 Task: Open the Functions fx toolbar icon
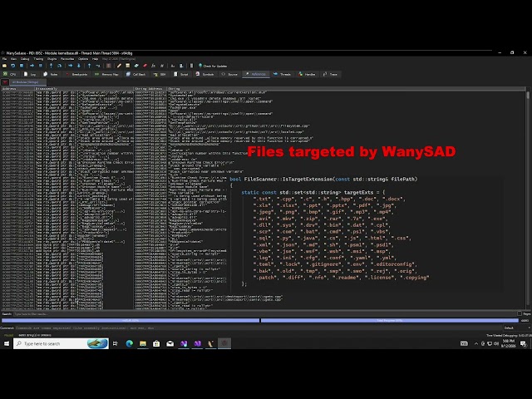[153, 66]
